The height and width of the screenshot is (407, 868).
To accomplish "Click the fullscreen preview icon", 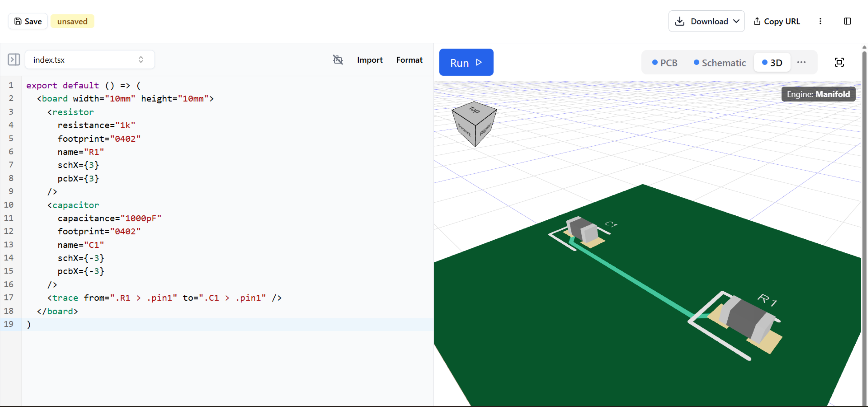I will [839, 62].
